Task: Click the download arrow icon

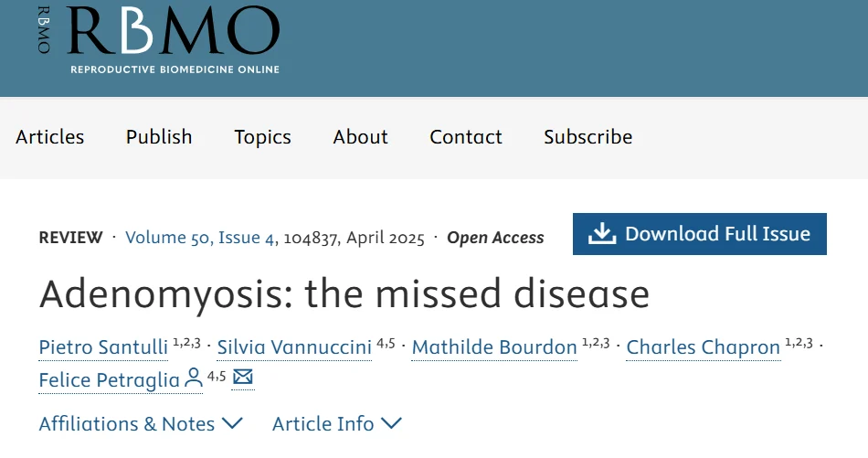Action: [x=601, y=234]
